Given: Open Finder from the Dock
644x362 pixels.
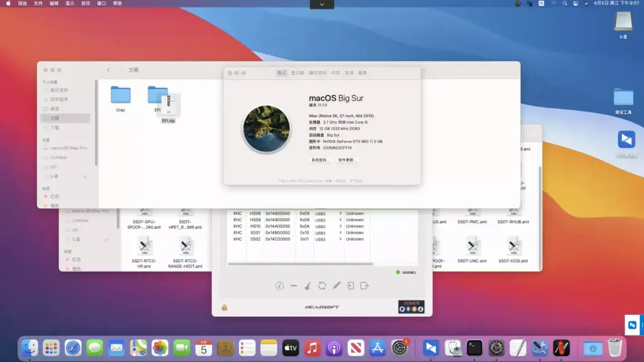Looking at the screenshot, I should pos(30,348).
